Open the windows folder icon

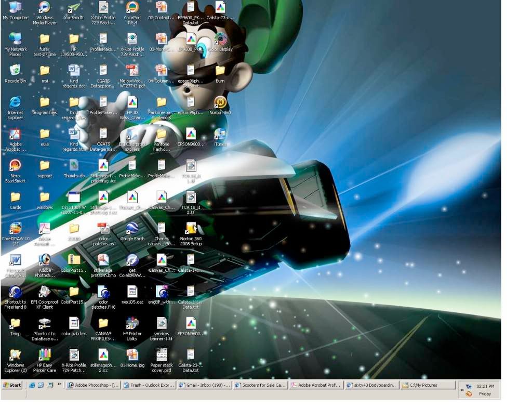coord(45,200)
